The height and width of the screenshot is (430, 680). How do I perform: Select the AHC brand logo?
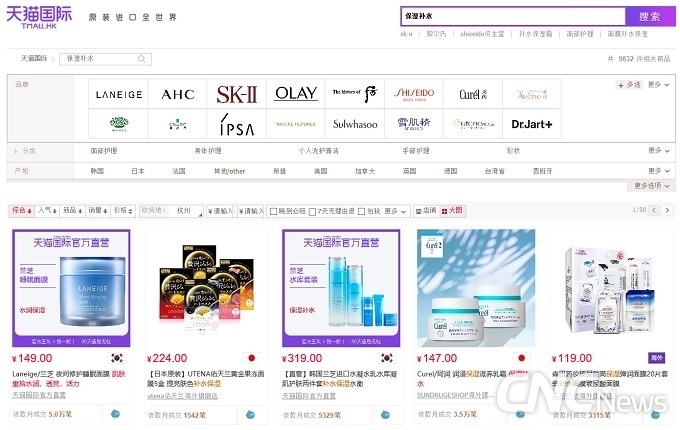point(178,94)
